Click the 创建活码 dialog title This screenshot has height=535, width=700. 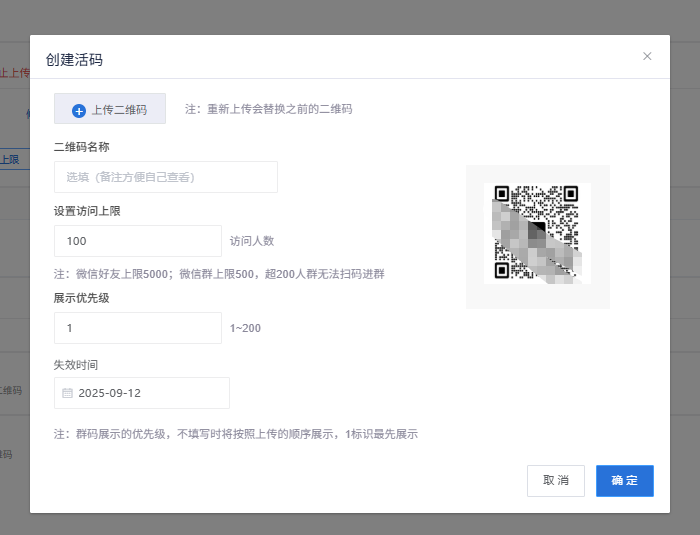tap(74, 59)
